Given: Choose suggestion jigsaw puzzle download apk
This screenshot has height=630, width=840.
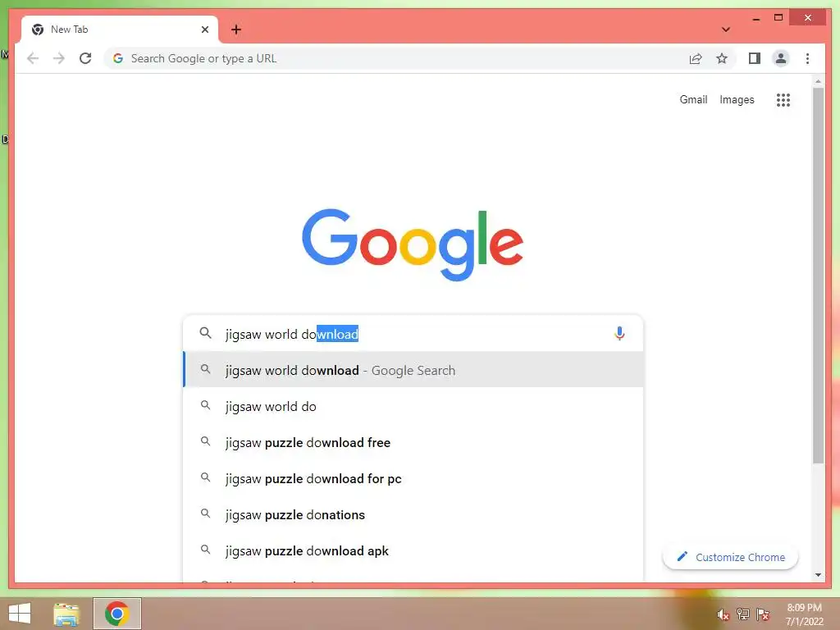Looking at the screenshot, I should pyautogui.click(x=413, y=550).
